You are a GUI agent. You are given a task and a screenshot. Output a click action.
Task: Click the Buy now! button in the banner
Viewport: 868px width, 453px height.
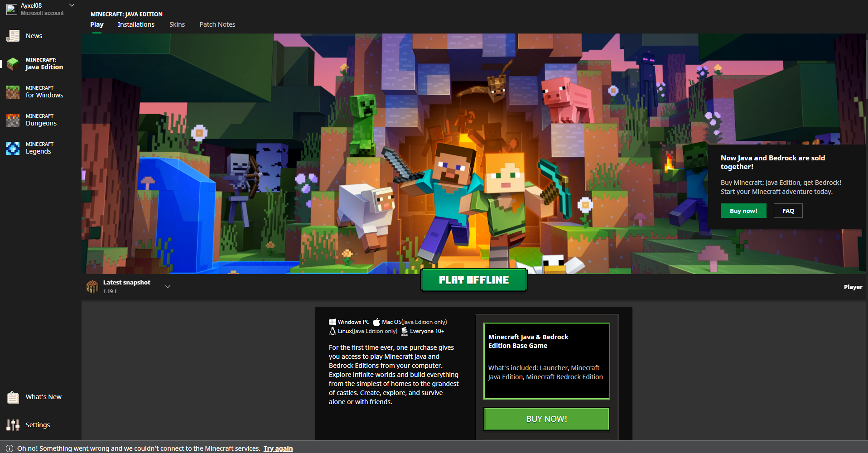[x=743, y=211]
